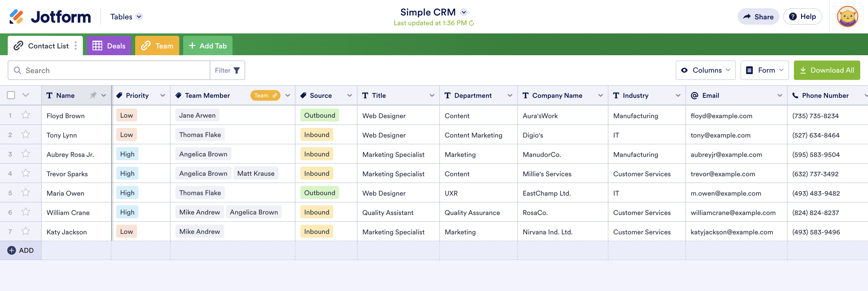The width and height of the screenshot is (868, 291).
Task: Open the Simple CRM title dropdown
Action: [464, 12]
